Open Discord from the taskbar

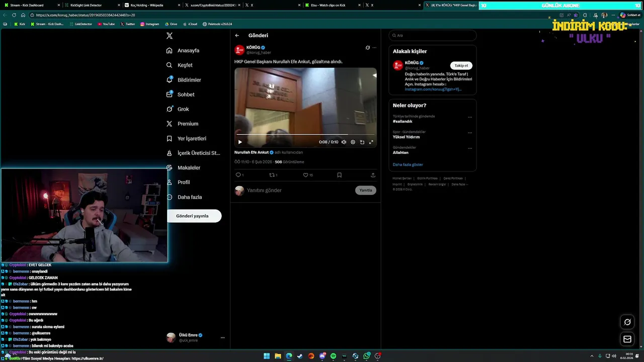322,356
